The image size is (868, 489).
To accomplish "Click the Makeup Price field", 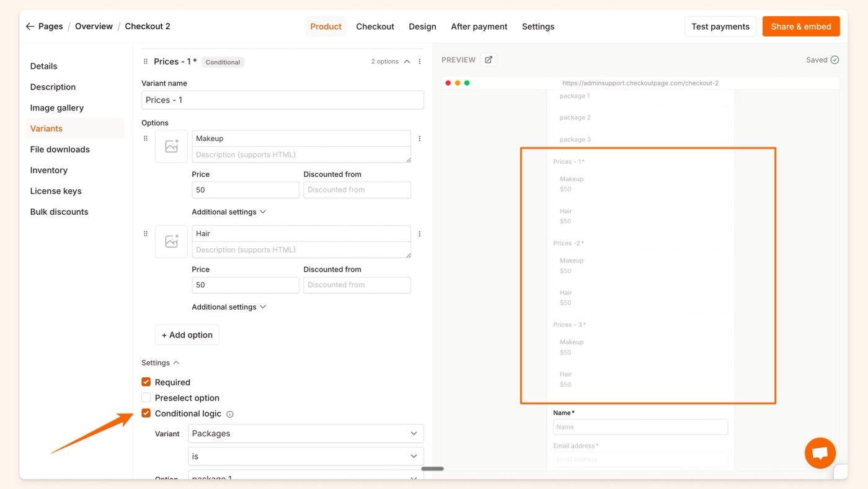I will tap(246, 190).
